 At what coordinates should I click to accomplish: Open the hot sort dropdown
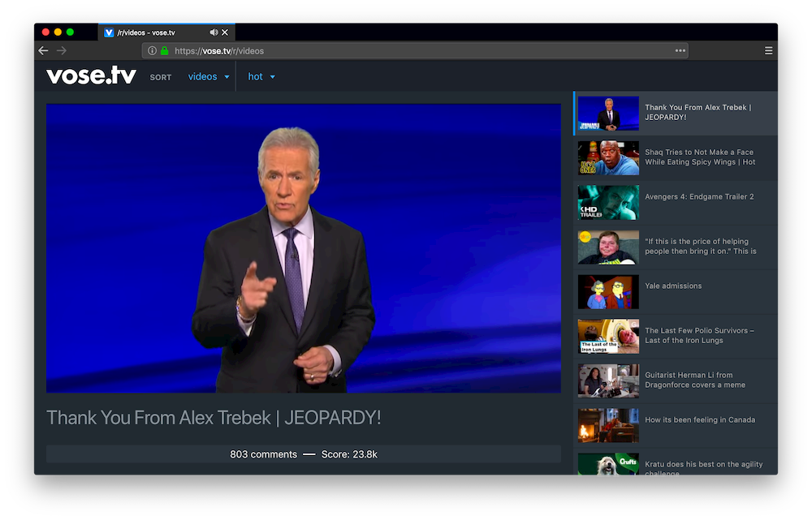tap(261, 76)
